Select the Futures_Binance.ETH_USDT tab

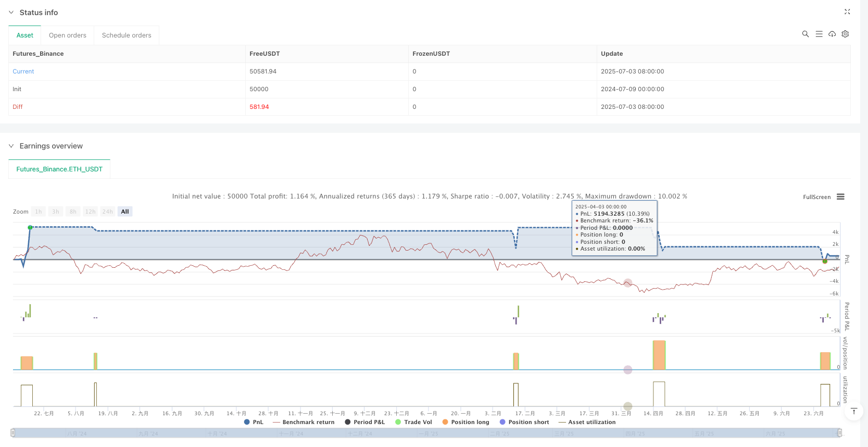click(59, 169)
